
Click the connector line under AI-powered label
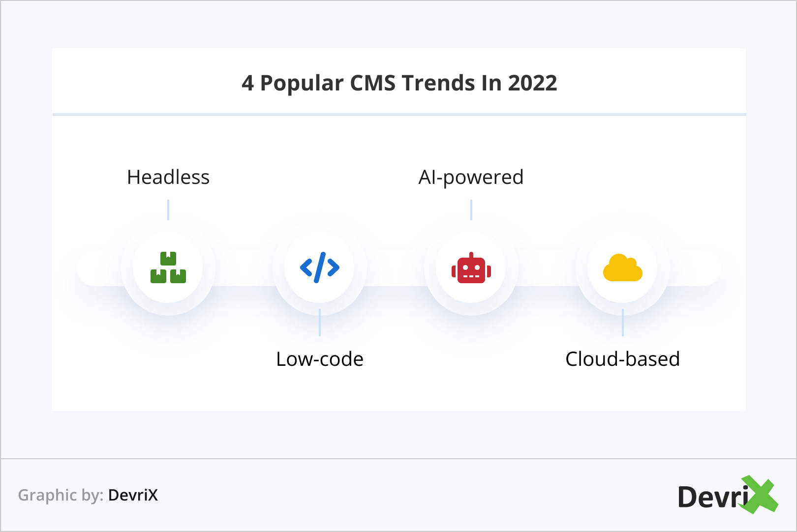point(471,210)
